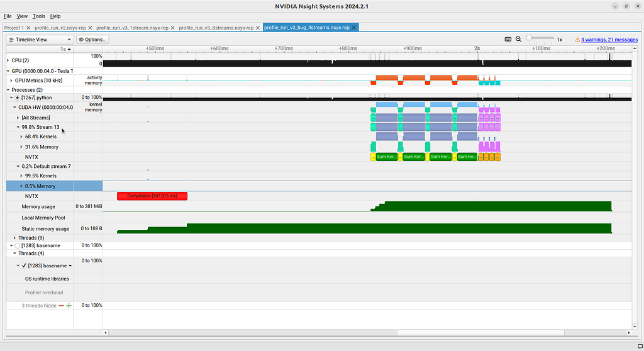Image resolution: width=644 pixels, height=351 pixels.
Task: Close the profile_run_v3_8streams.nsys-rep tab
Action: (258, 28)
